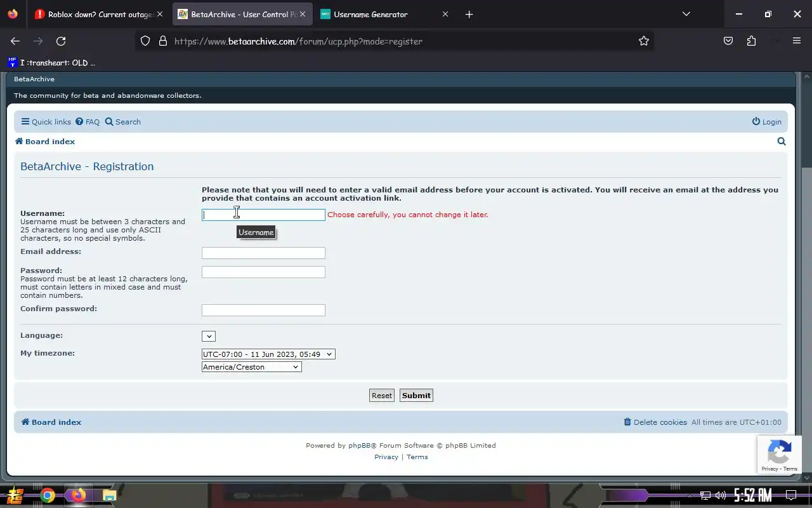Open the phpBB link in the footer
The width and height of the screenshot is (812, 508).
tap(359, 445)
